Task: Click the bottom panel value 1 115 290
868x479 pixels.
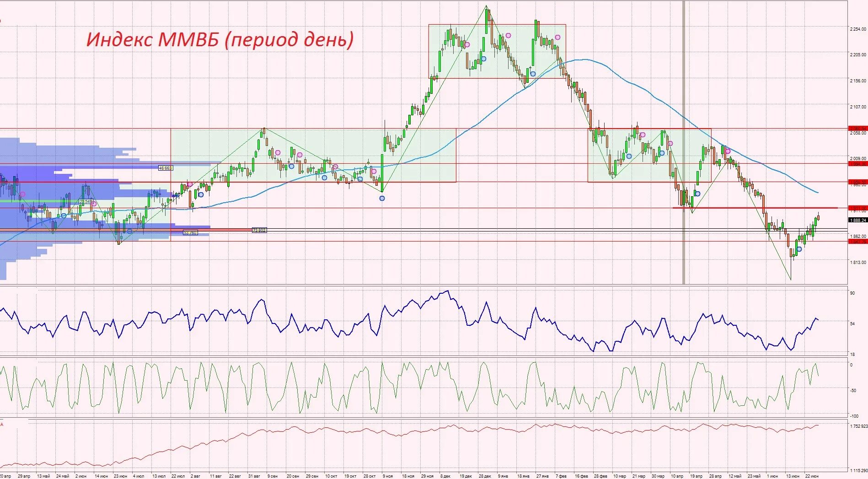Action: 858,470
